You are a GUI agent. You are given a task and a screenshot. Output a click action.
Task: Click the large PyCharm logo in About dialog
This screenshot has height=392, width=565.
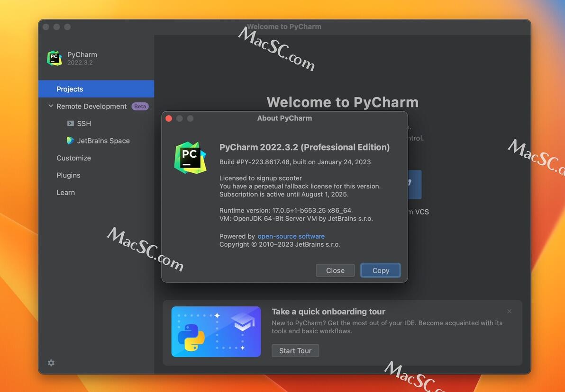tap(190, 158)
